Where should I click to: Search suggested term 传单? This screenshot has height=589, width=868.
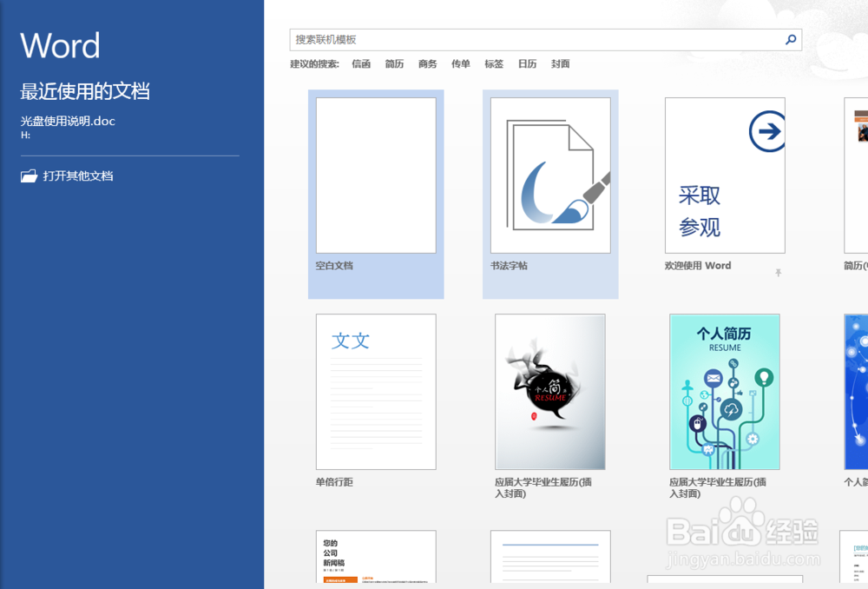pos(461,63)
